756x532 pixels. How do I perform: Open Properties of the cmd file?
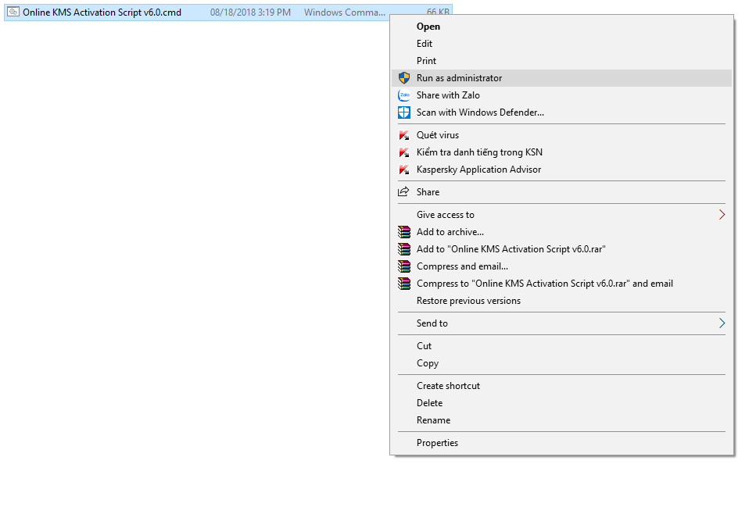point(437,442)
